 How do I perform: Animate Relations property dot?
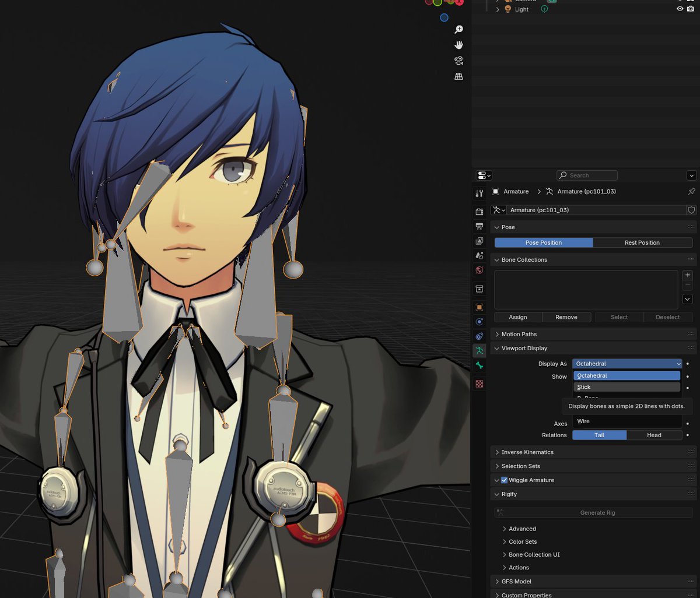click(688, 435)
